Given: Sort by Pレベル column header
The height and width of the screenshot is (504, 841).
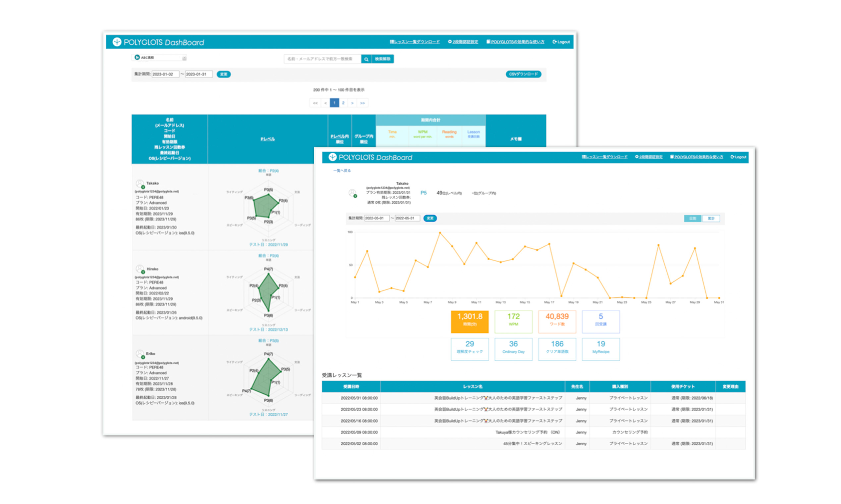Looking at the screenshot, I should click(268, 139).
